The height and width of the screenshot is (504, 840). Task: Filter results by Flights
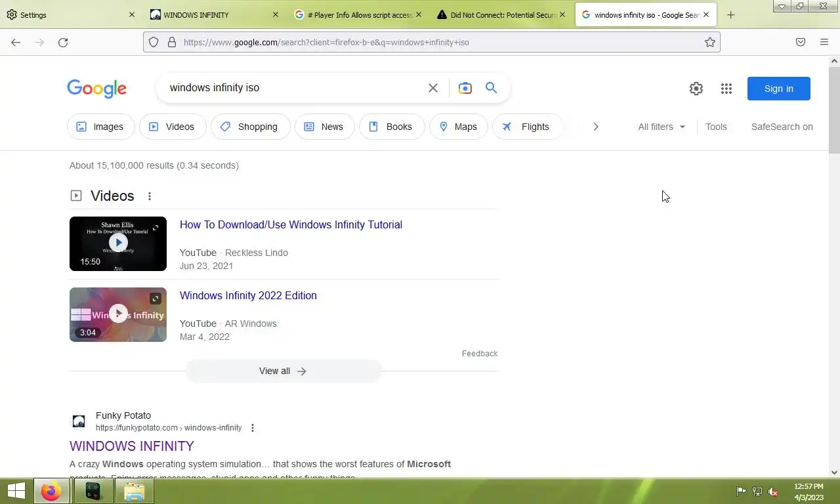click(528, 127)
